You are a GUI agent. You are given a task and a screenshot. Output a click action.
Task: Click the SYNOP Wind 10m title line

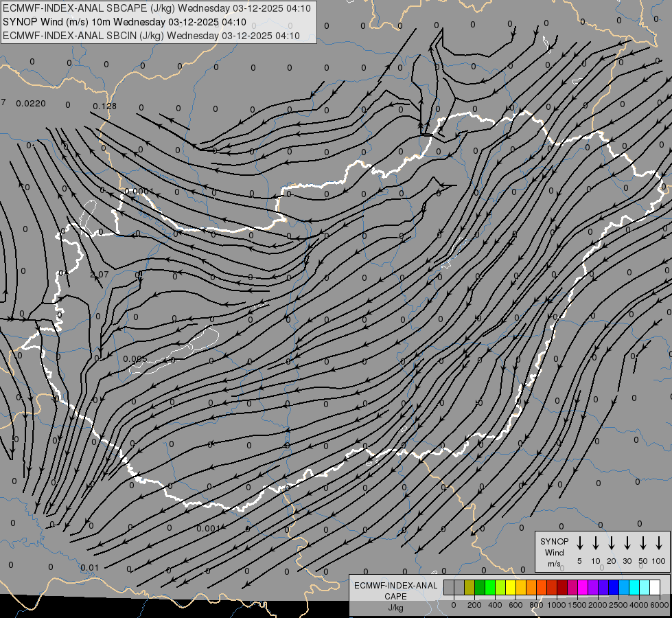coord(124,22)
